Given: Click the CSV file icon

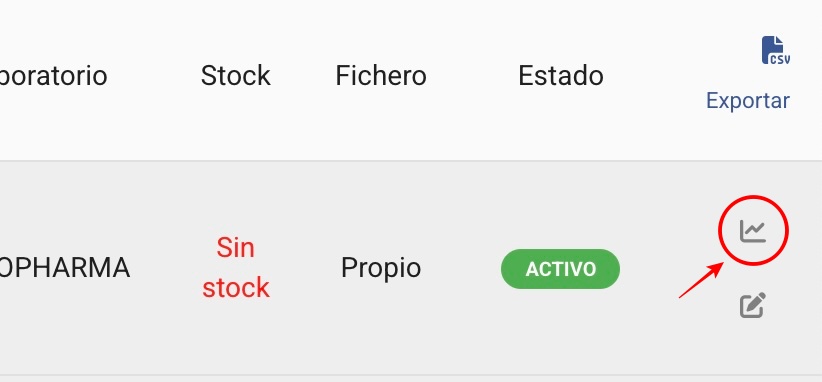Looking at the screenshot, I should coord(776,50).
